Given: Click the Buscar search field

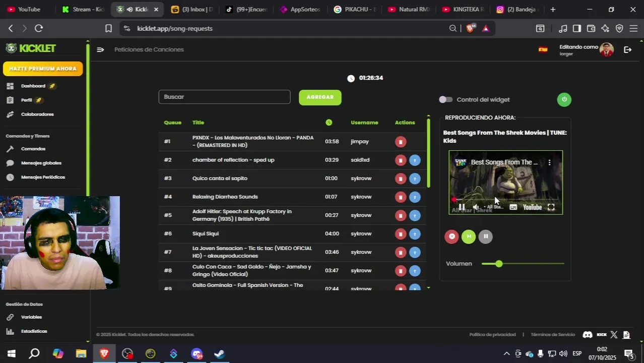Looking at the screenshot, I should (224, 97).
